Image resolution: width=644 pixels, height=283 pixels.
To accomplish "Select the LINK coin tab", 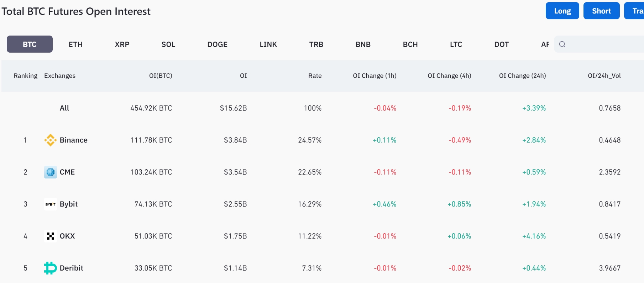I will coord(268,44).
